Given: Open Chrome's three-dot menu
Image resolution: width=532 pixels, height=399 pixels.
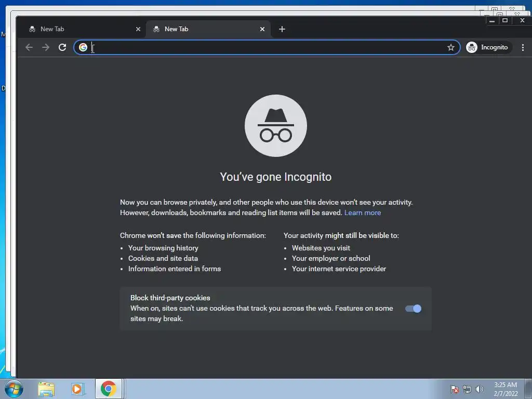Looking at the screenshot, I should tap(523, 47).
